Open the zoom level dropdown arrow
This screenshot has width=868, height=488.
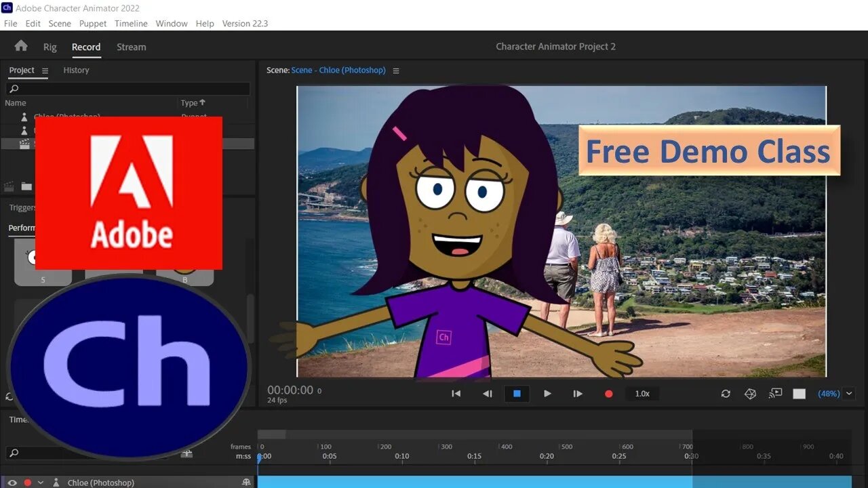click(849, 393)
